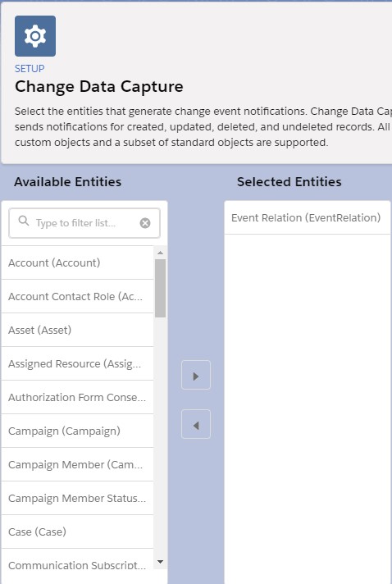Image resolution: width=392 pixels, height=584 pixels.
Task: Select Campaign Member entity
Action: (77, 464)
